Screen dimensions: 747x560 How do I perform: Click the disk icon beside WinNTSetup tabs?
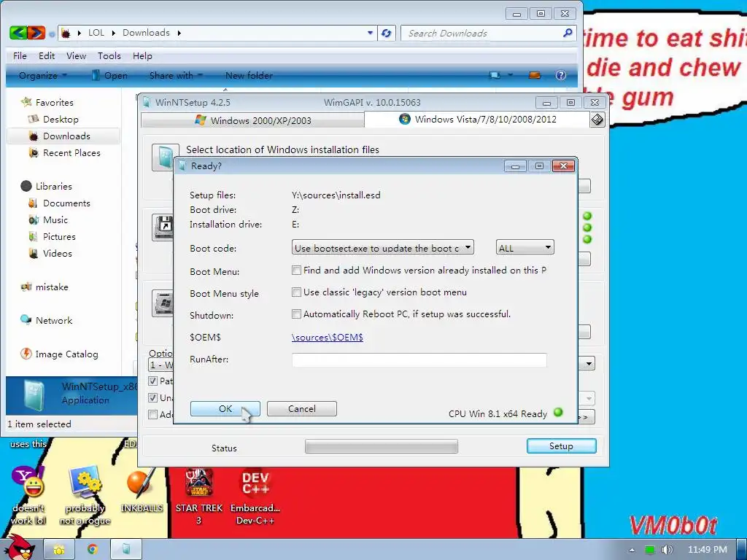pos(597,120)
